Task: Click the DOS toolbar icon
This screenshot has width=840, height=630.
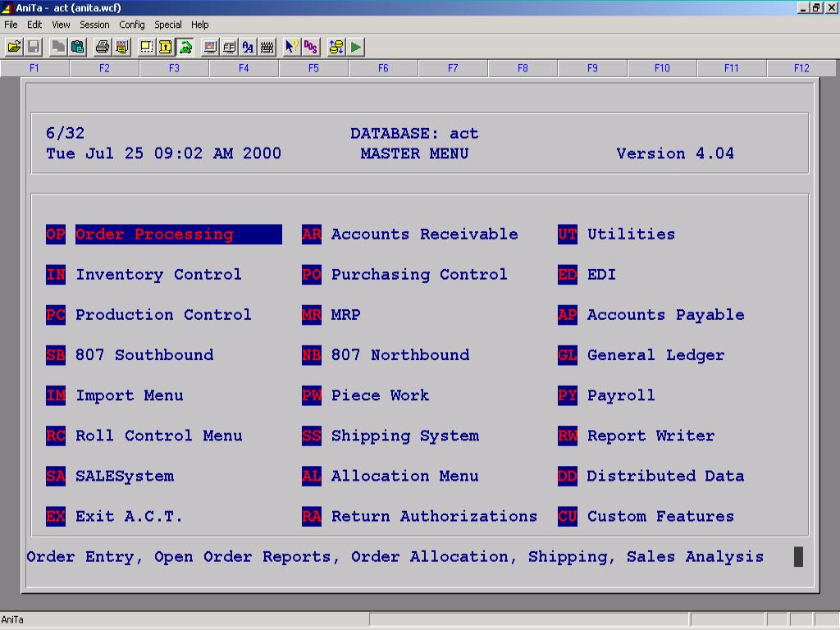Action: coord(311,47)
